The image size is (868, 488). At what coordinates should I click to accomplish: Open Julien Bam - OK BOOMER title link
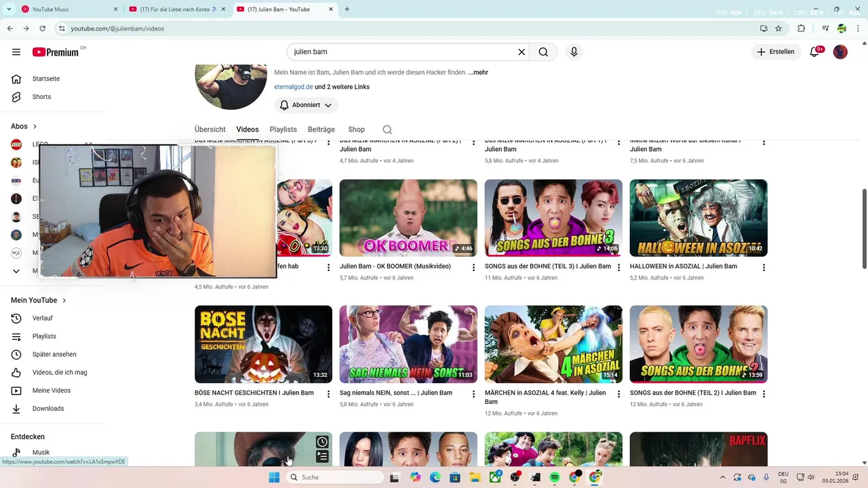pyautogui.click(x=395, y=266)
